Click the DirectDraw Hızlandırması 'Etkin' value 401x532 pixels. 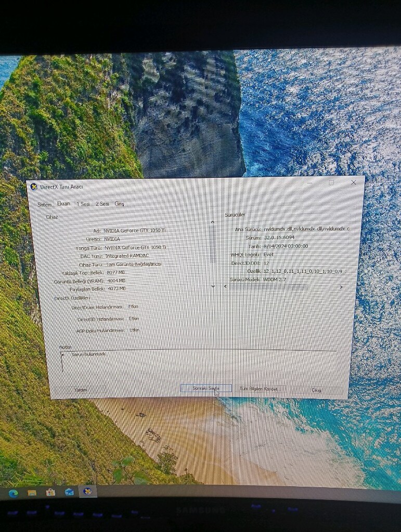(x=133, y=307)
